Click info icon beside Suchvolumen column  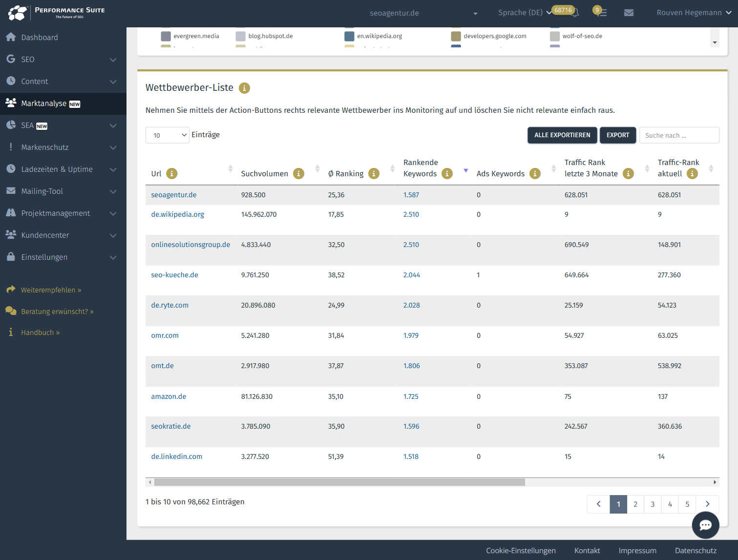click(298, 173)
